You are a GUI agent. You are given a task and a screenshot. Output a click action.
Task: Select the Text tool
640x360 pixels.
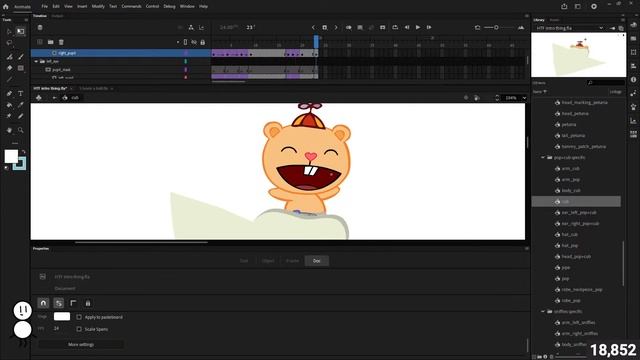(x=20, y=93)
